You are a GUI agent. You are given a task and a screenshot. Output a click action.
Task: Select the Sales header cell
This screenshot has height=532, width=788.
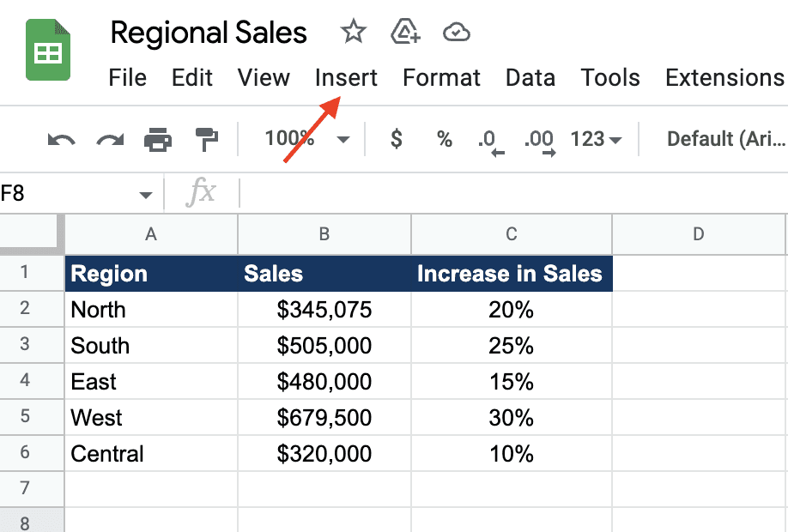pyautogui.click(x=324, y=273)
